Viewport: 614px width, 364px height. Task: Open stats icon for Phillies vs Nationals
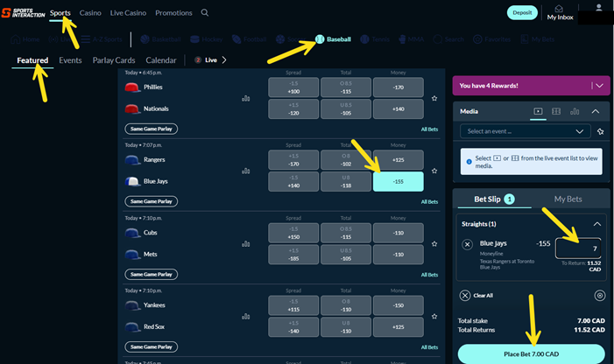point(245,98)
